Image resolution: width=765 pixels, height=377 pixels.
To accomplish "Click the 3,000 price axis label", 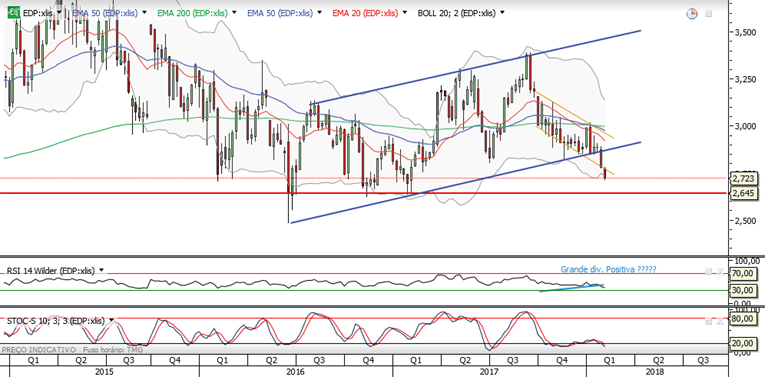I will [x=746, y=126].
